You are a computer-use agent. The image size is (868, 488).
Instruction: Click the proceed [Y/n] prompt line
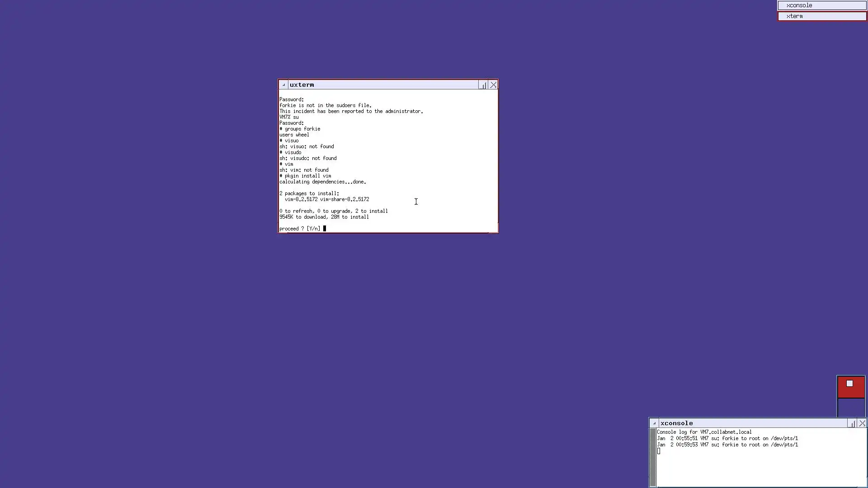pos(300,229)
